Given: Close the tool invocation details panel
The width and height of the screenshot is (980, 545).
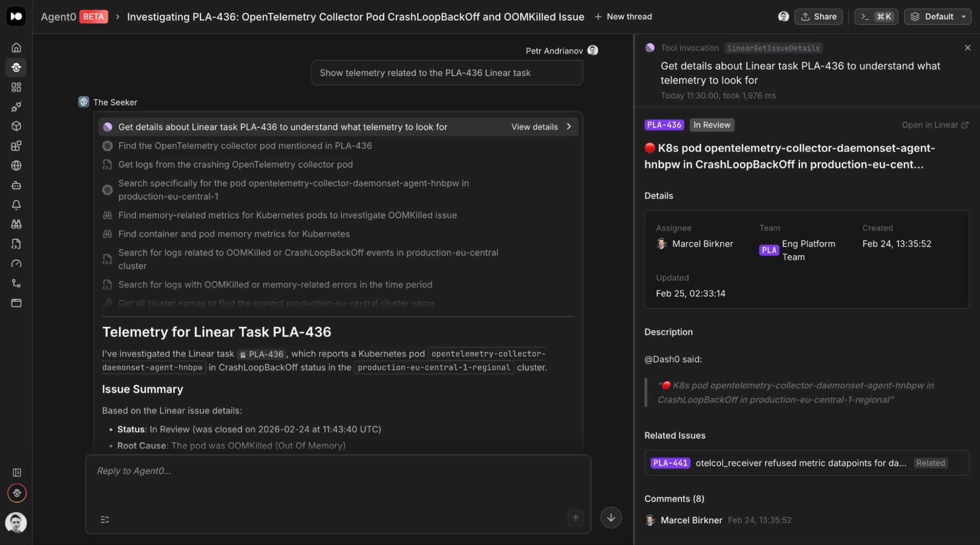Looking at the screenshot, I should pyautogui.click(x=967, y=48).
